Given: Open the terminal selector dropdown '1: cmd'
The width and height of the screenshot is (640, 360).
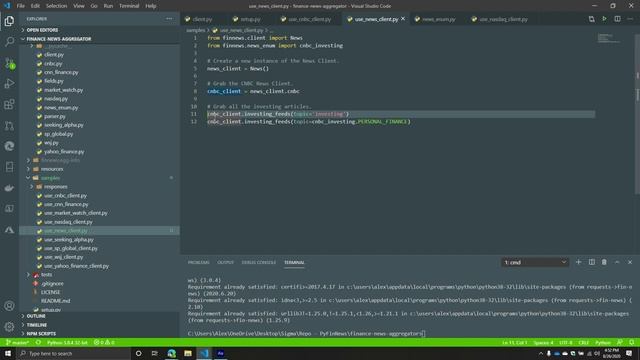Looking at the screenshot, I should pyautogui.click(x=535, y=262).
